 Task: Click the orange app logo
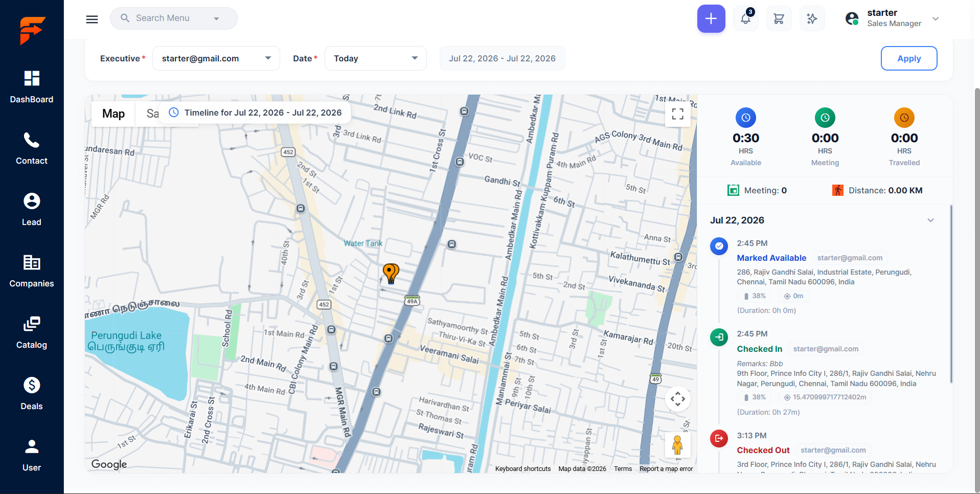click(32, 30)
